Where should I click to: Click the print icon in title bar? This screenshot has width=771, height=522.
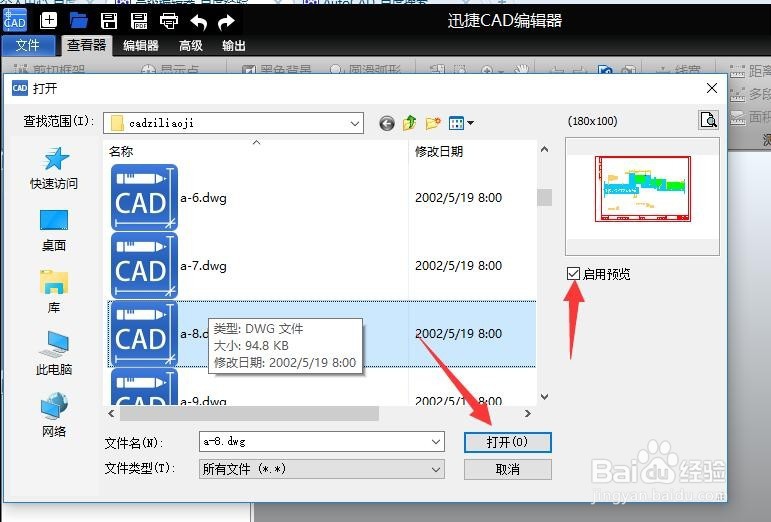(169, 21)
